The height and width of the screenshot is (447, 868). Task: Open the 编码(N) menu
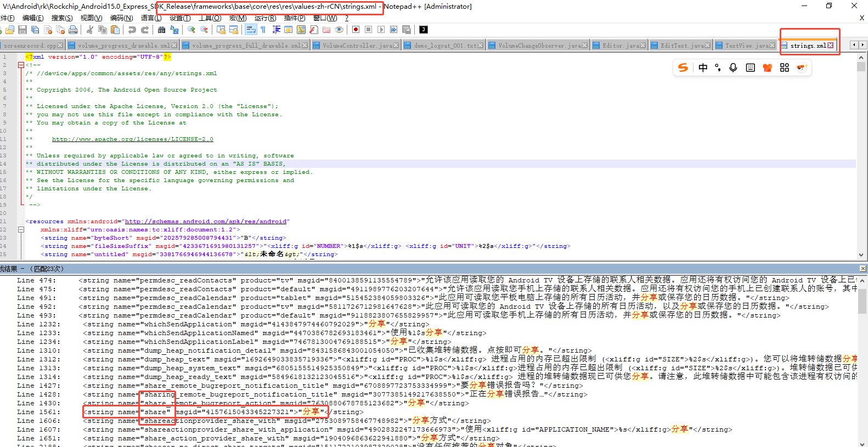[x=121, y=18]
